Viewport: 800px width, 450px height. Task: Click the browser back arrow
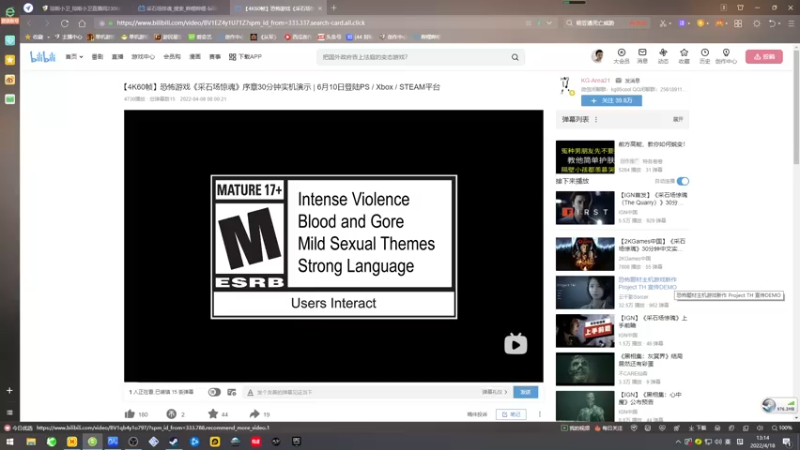(30, 23)
